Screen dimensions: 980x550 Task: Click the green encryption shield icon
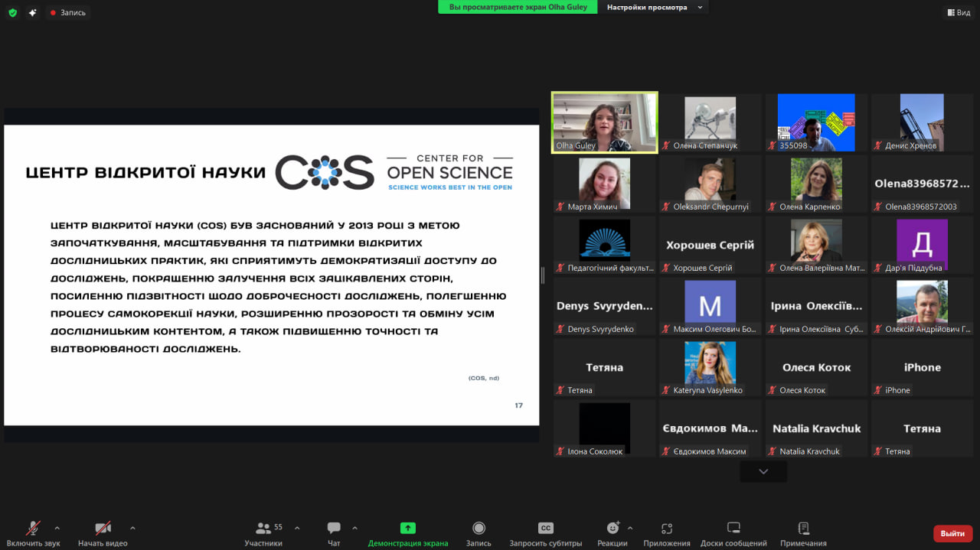[x=12, y=12]
